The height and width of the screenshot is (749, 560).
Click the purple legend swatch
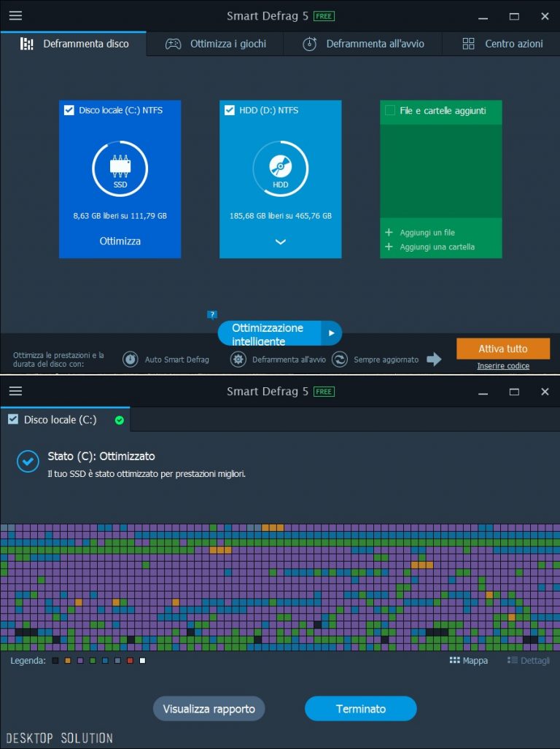[x=80, y=661]
